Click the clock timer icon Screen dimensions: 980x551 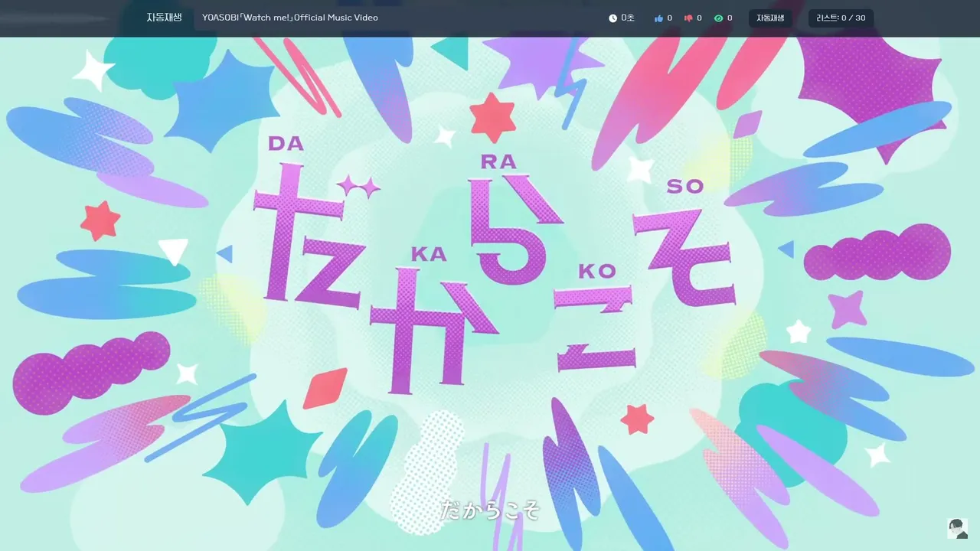(612, 18)
